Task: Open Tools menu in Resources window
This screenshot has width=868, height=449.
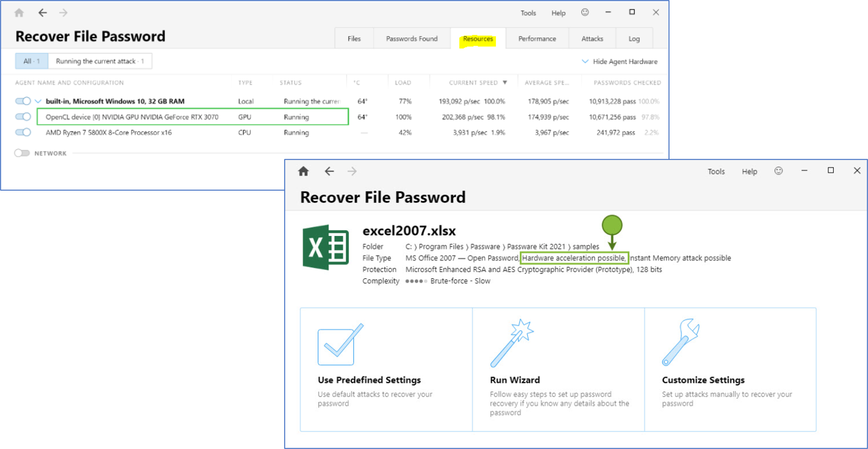Action: (x=528, y=13)
